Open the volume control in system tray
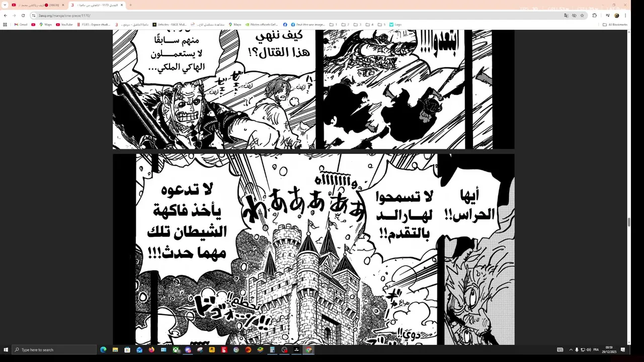Viewport: 644px width, 362px height. pos(589,350)
